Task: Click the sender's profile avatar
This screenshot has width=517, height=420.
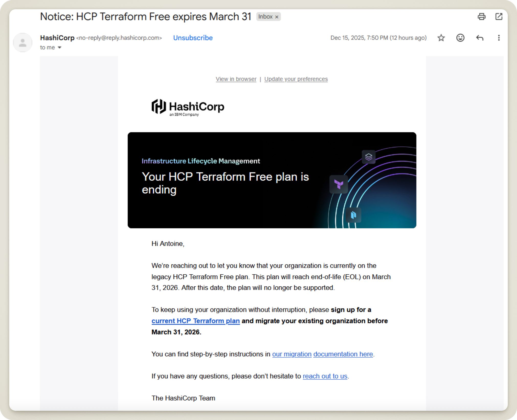Action: pyautogui.click(x=23, y=42)
